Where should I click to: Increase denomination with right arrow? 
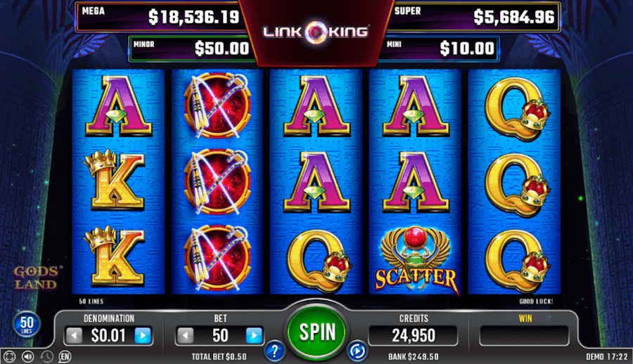tap(143, 335)
